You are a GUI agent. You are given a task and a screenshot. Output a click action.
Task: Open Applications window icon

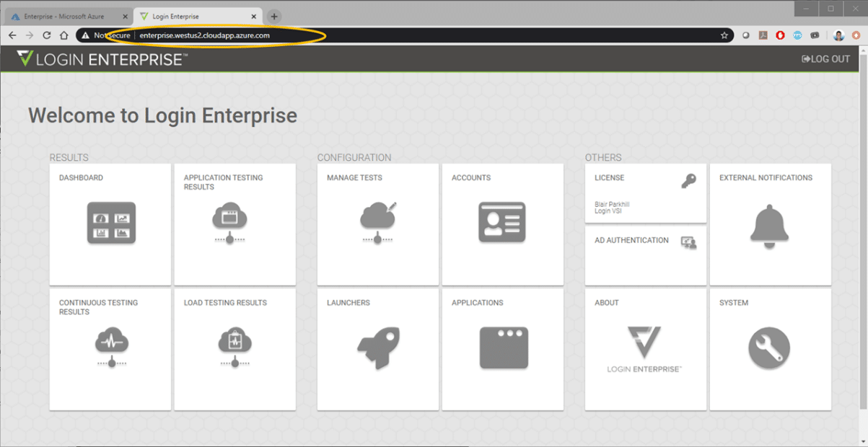504,348
